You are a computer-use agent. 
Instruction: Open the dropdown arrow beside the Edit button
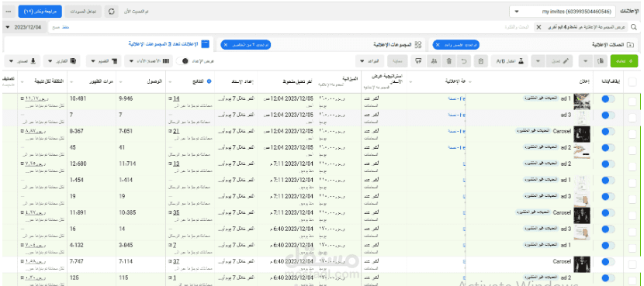(x=538, y=61)
